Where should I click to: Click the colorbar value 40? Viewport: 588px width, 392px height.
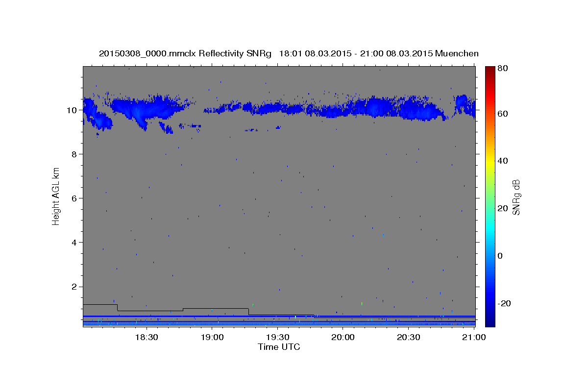[502, 161]
